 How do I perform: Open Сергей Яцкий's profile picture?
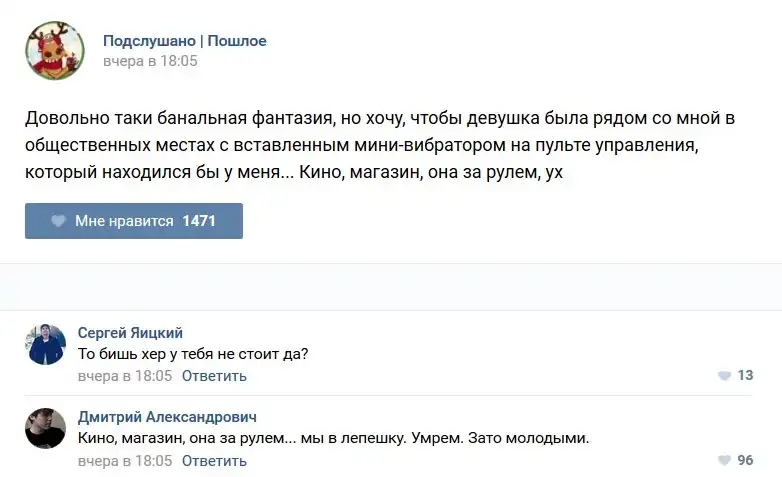[45, 345]
